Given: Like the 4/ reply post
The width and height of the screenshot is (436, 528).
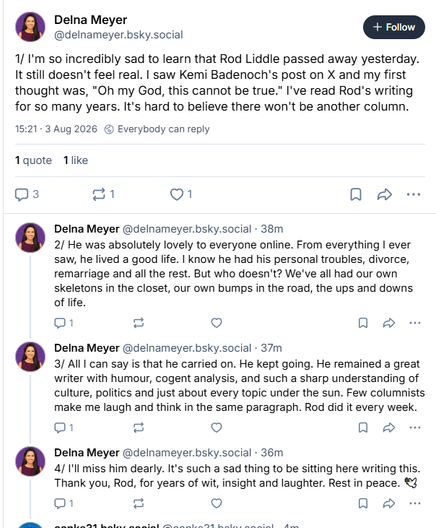Looking at the screenshot, I should [x=216, y=503].
